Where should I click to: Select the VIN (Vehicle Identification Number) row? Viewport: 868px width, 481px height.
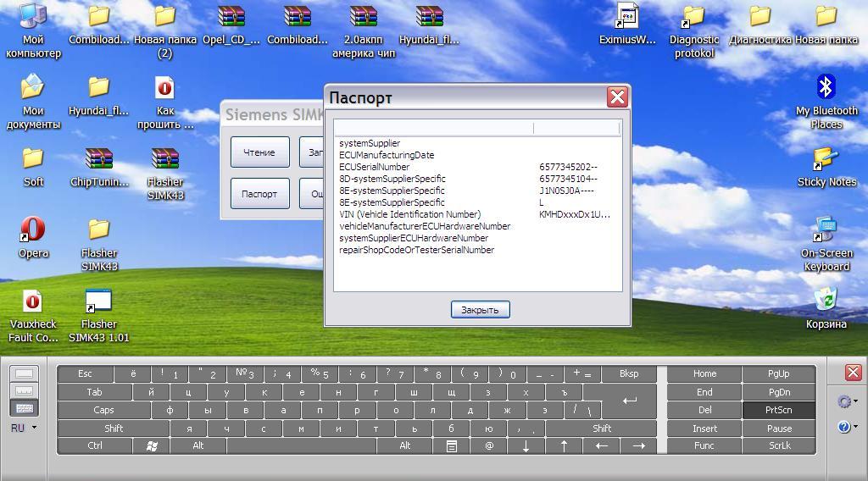click(x=476, y=214)
